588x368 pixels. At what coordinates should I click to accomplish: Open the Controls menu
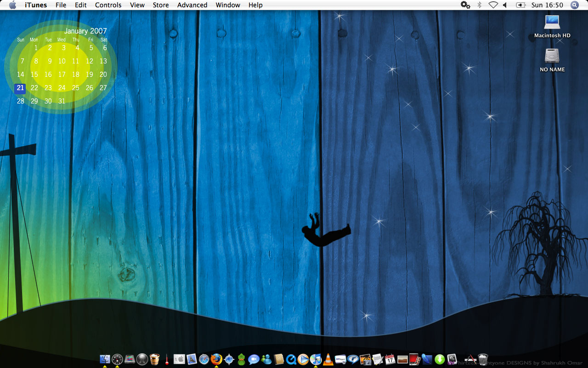(x=108, y=5)
